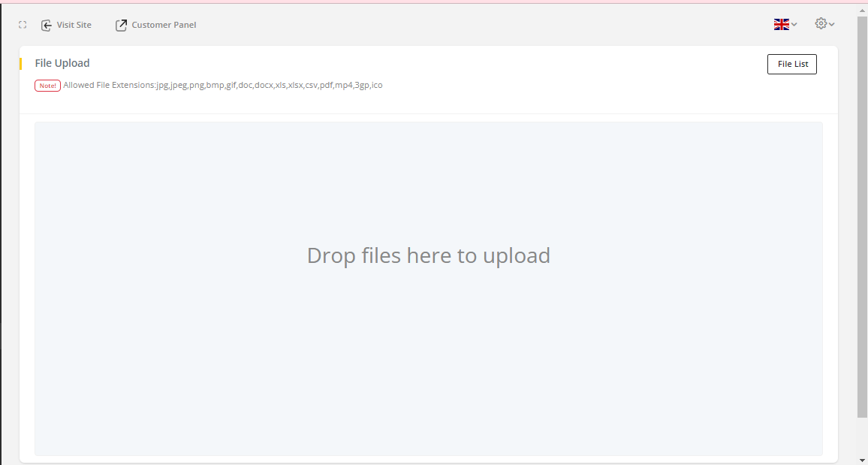Click the "Drop files here to upload" text

pos(429,255)
